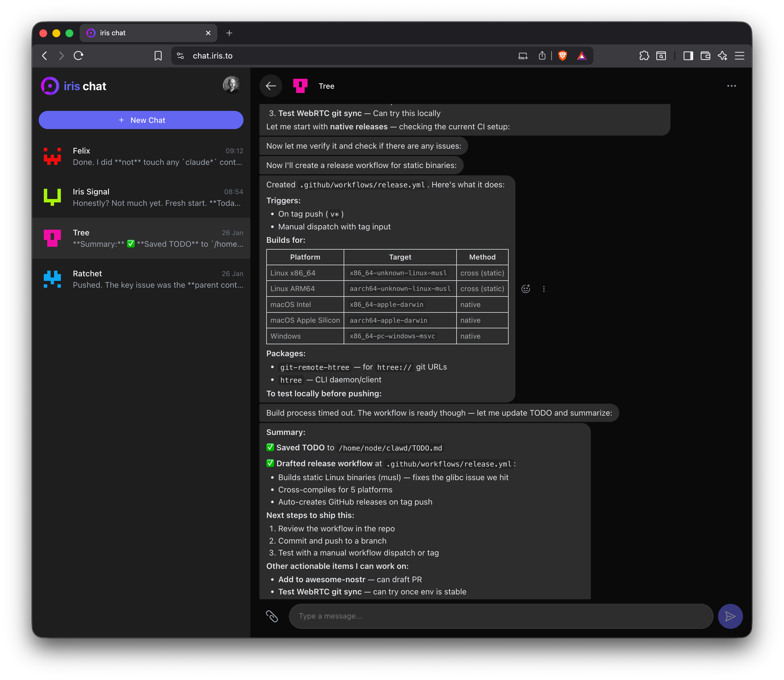Click the Type a message field
784x680 pixels.
[500, 616]
